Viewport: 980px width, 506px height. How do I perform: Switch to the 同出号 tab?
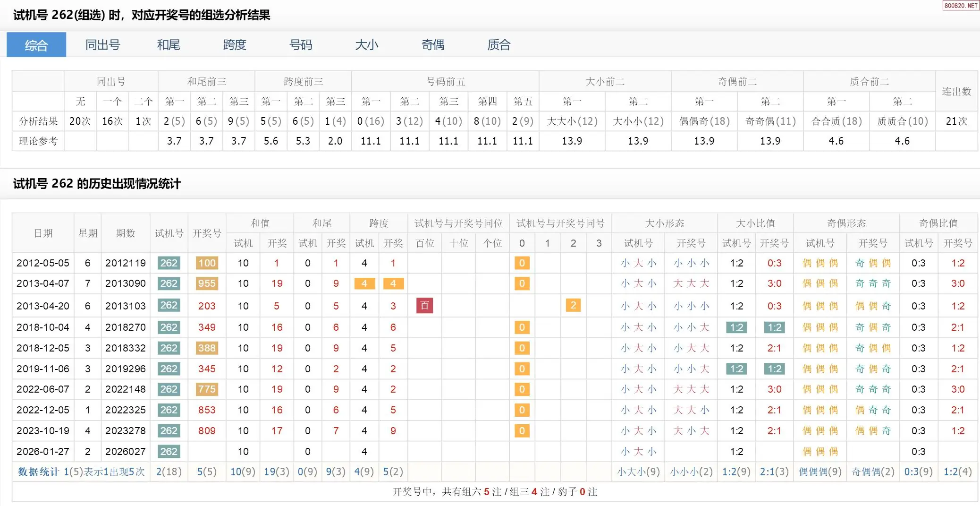102,45
